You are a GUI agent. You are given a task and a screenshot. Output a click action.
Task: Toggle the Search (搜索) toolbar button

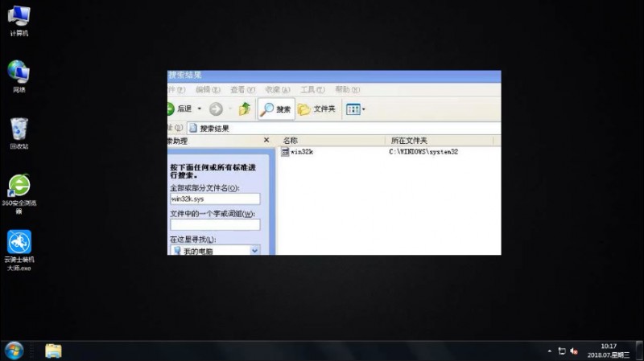(x=276, y=109)
